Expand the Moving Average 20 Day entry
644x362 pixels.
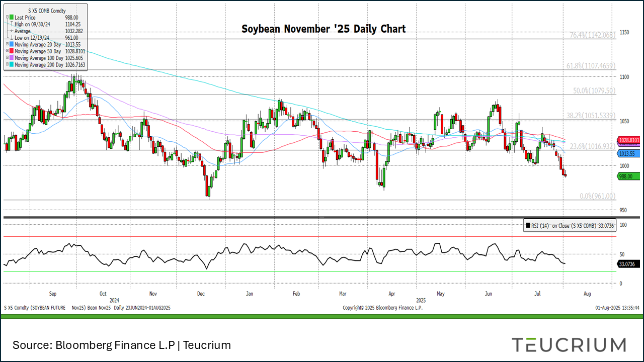point(7,44)
